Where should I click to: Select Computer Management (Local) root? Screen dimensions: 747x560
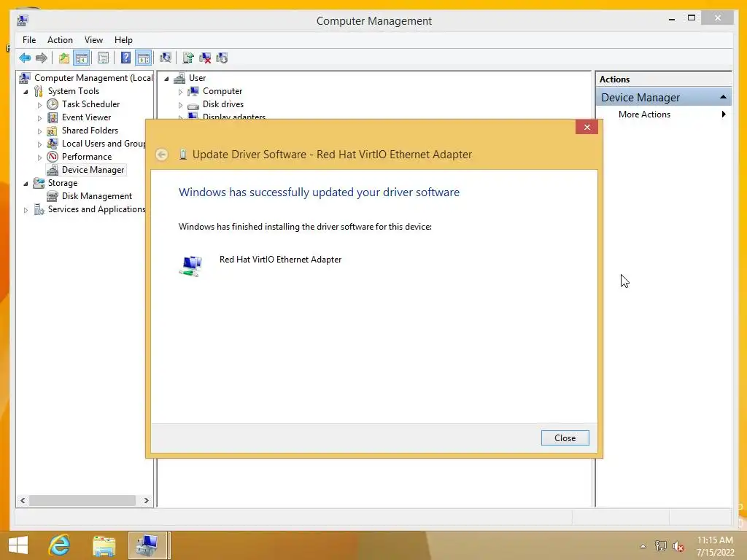click(x=93, y=77)
